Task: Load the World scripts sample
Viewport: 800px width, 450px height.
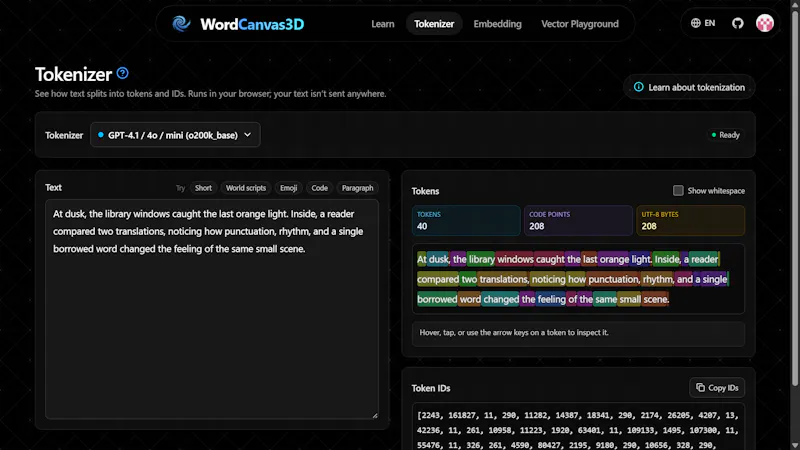Action: [246, 188]
